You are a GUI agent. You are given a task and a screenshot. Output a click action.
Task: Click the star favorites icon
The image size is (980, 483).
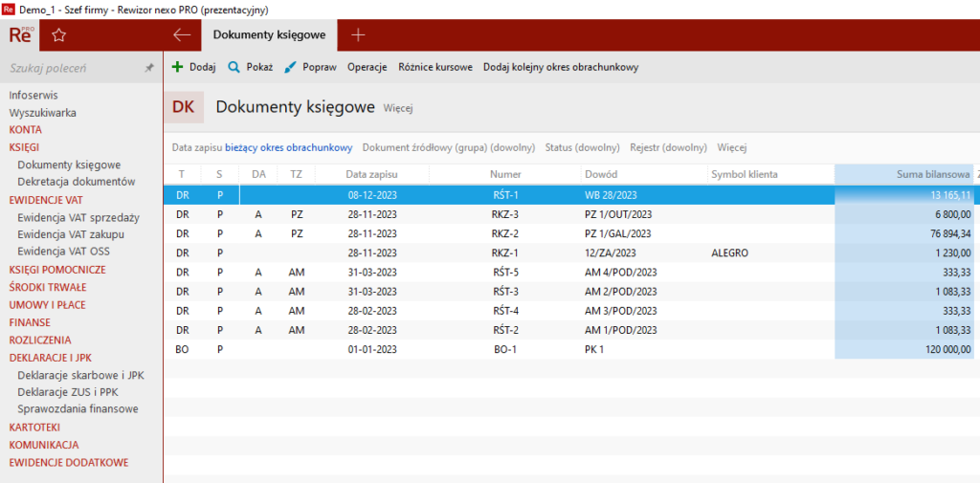58,35
